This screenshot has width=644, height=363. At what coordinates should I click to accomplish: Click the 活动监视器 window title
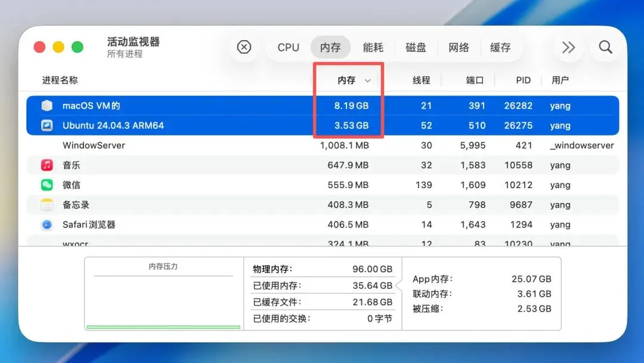pos(134,42)
